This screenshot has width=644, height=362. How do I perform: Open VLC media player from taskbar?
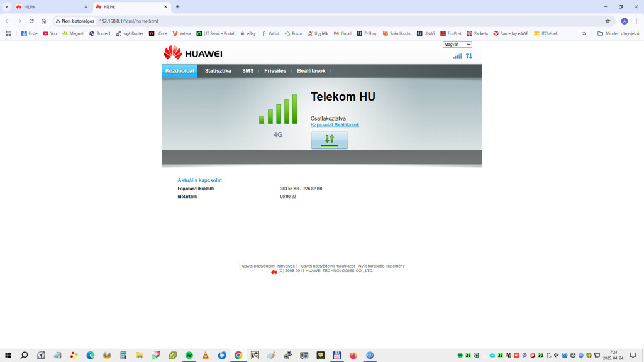coord(206,356)
